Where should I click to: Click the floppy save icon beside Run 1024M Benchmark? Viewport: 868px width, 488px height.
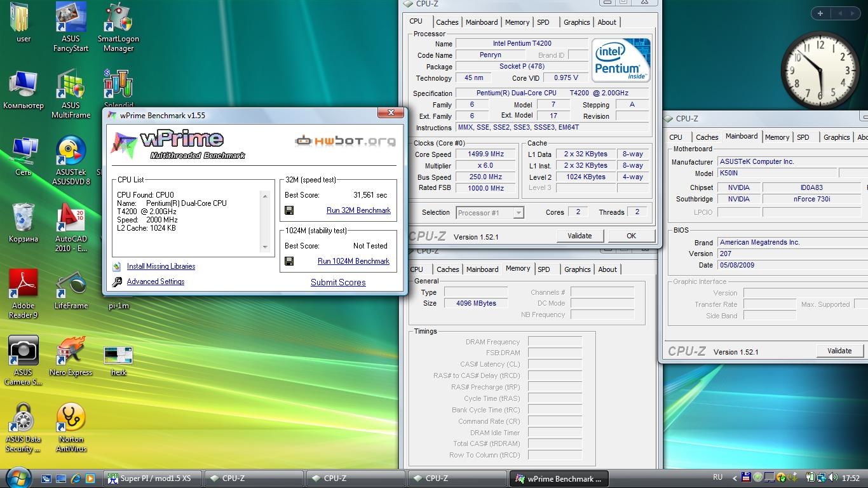click(x=289, y=261)
